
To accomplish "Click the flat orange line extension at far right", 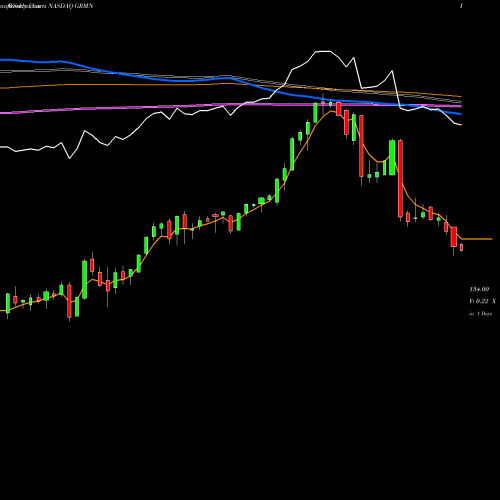I will tap(477, 239).
